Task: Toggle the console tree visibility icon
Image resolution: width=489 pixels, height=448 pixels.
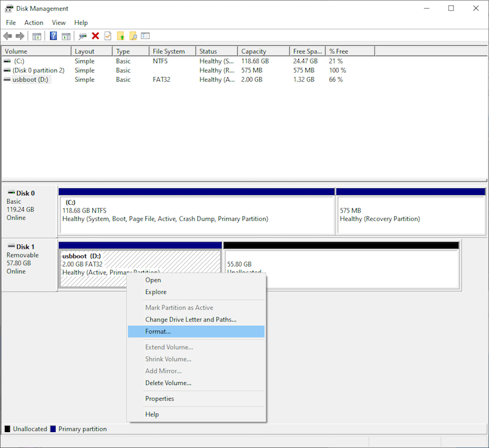Action: point(36,35)
